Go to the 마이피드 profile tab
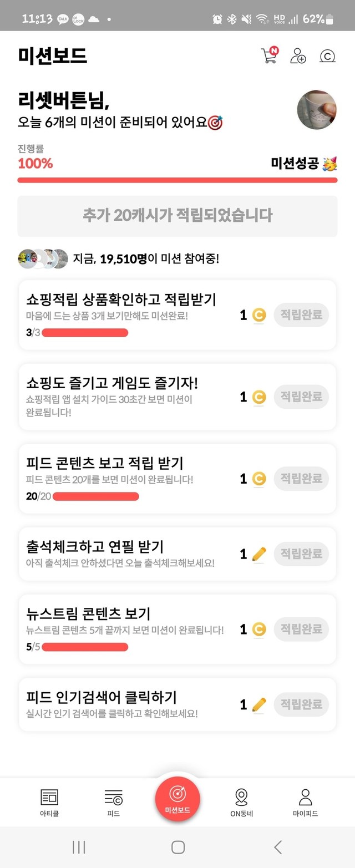This screenshot has height=868, width=355. click(x=305, y=803)
